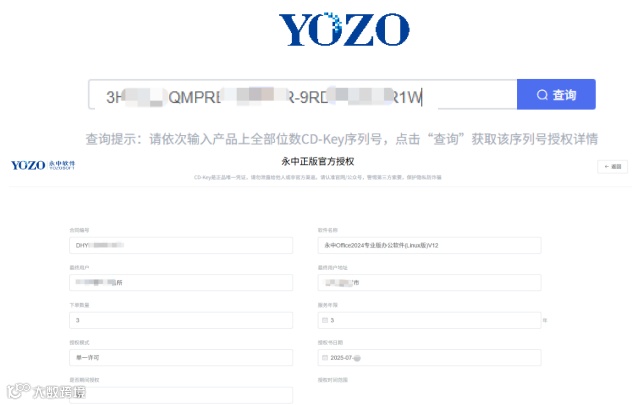Click the large YOZO logo at top
The image size is (643, 405).
click(344, 29)
